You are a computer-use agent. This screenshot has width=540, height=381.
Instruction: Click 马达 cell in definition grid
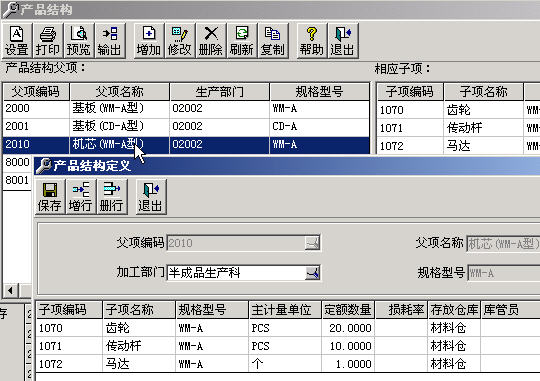(139, 364)
